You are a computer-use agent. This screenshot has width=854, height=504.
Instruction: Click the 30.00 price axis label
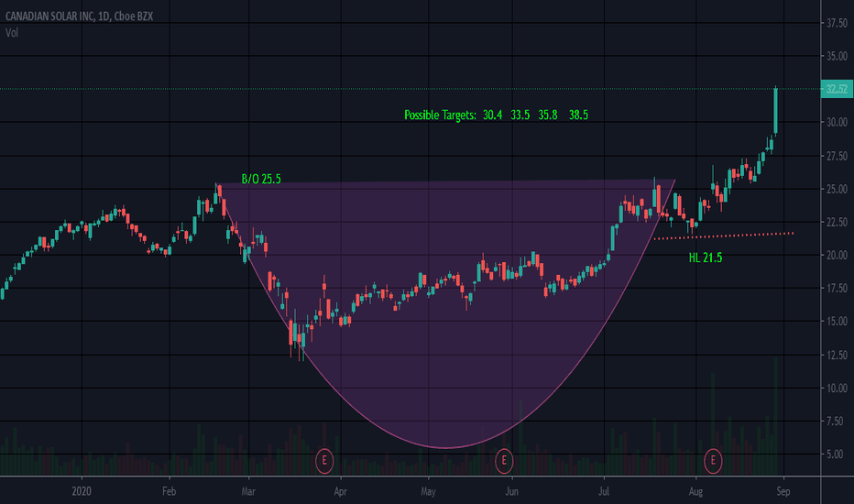click(837, 122)
